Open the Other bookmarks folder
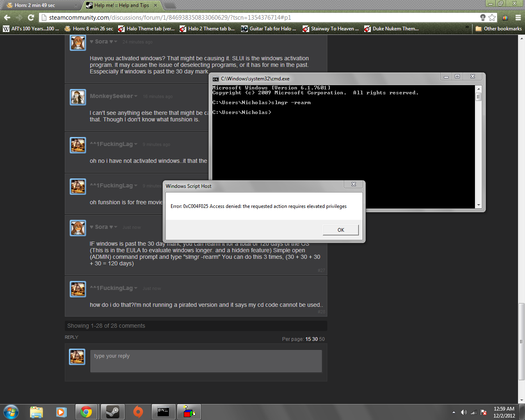525x420 pixels. (499, 29)
